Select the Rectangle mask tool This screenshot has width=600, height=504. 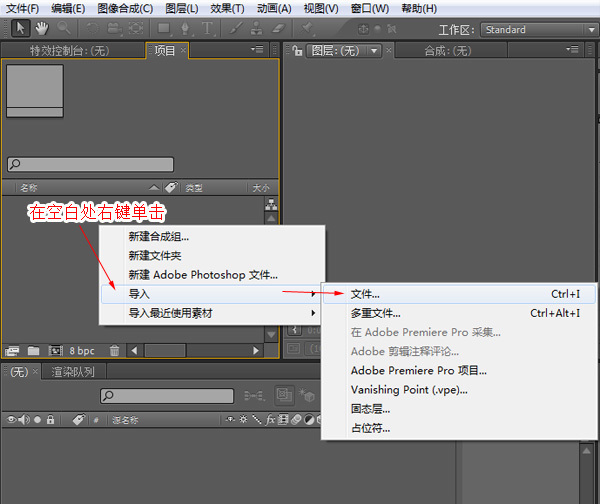[165, 28]
